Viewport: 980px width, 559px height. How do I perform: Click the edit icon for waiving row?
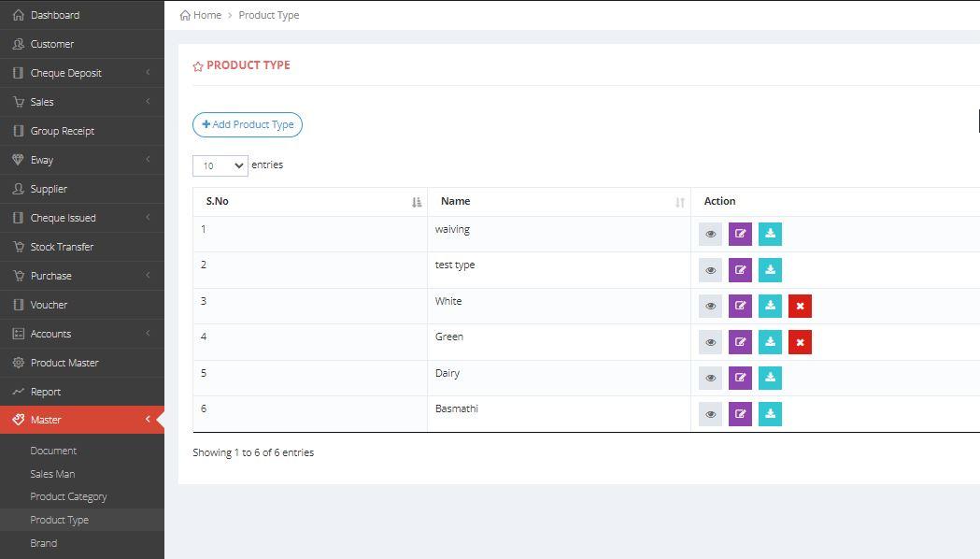coord(740,234)
